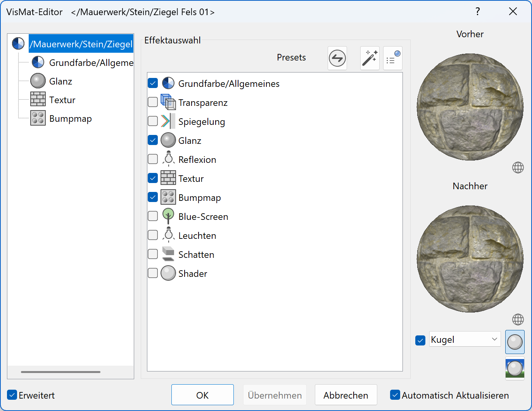Click the landscape background preview thumbnail

[x=515, y=368]
